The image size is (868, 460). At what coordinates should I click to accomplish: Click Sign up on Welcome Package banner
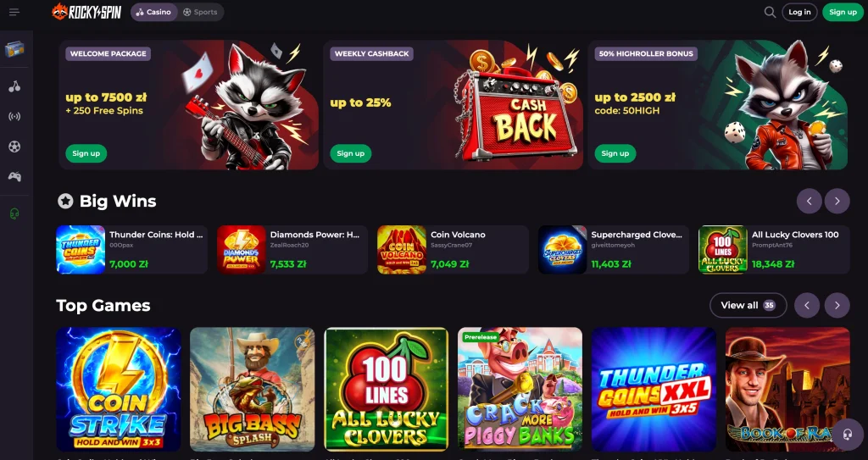(86, 153)
